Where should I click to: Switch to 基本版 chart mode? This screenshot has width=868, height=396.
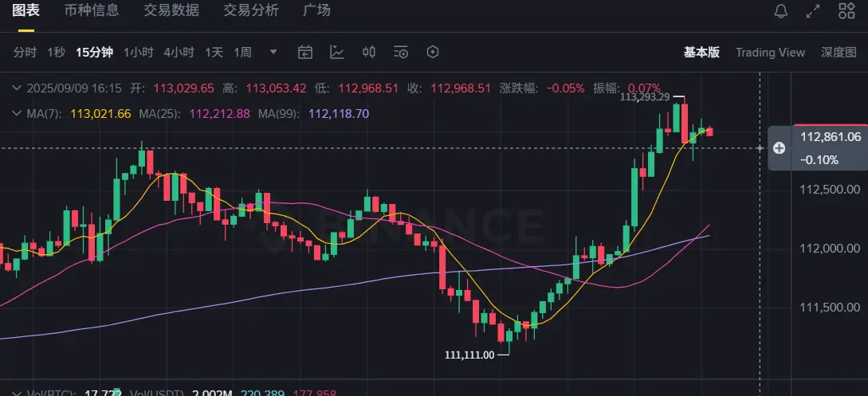(701, 53)
